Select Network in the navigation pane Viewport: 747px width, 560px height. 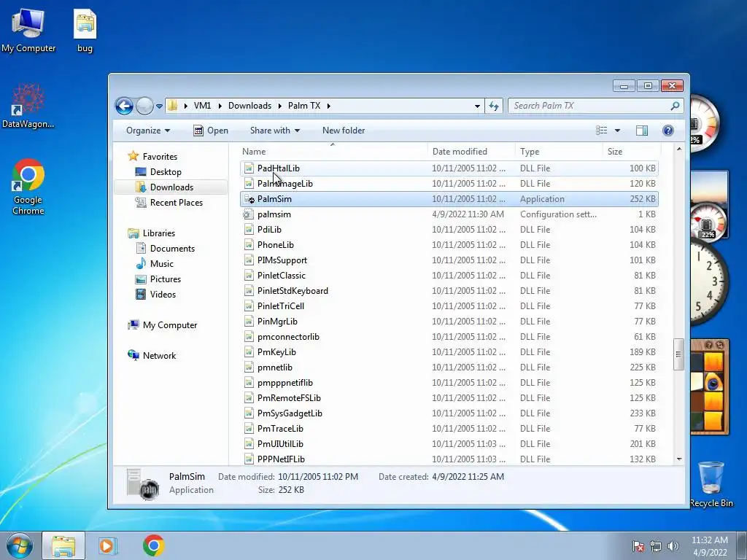tap(159, 355)
